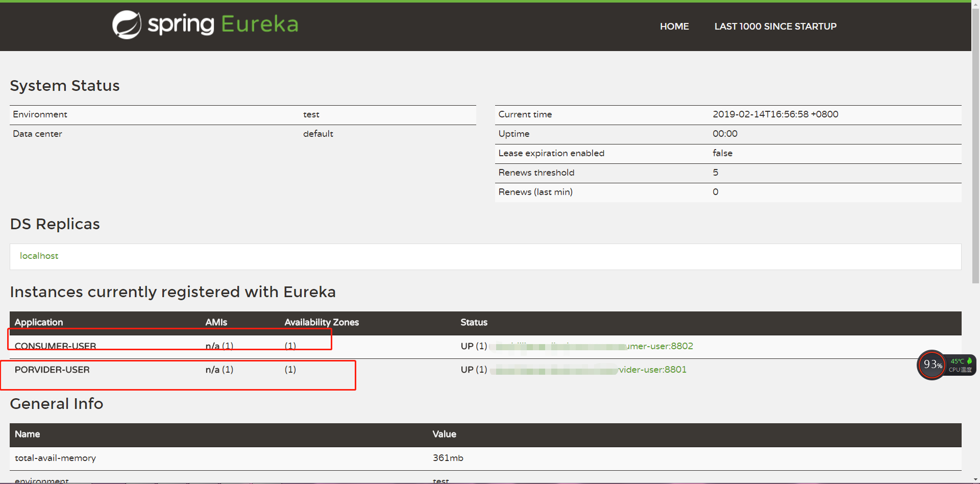Image resolution: width=980 pixels, height=484 pixels.
Task: Select the Data center label
Action: (x=37, y=134)
